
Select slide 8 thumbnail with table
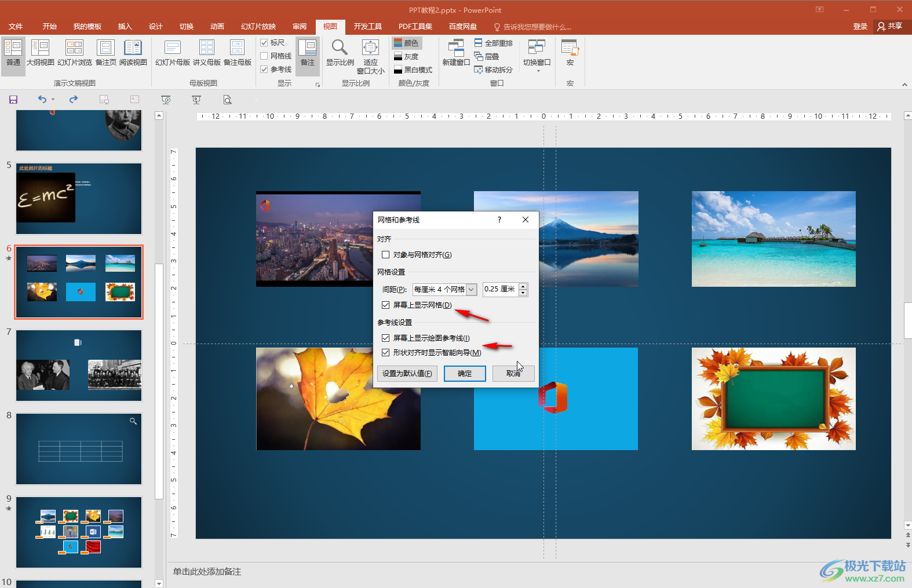click(x=79, y=449)
